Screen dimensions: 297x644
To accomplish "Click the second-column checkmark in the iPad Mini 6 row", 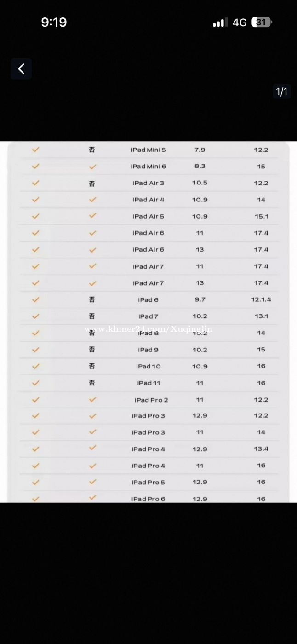I will pos(92,167).
